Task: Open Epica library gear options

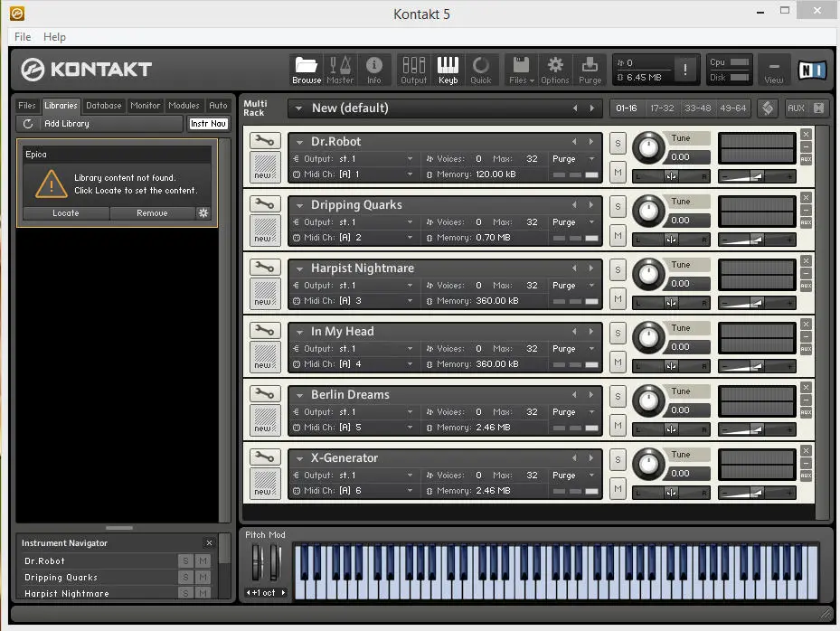Action: point(203,213)
